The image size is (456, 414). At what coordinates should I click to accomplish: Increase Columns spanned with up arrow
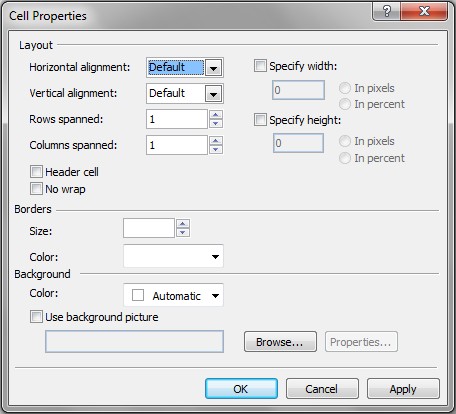point(216,140)
